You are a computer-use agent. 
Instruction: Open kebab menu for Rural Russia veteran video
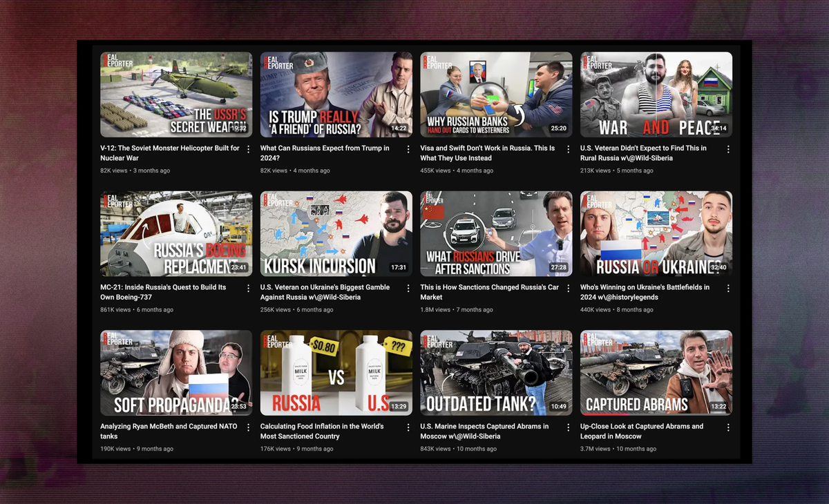tap(728, 149)
